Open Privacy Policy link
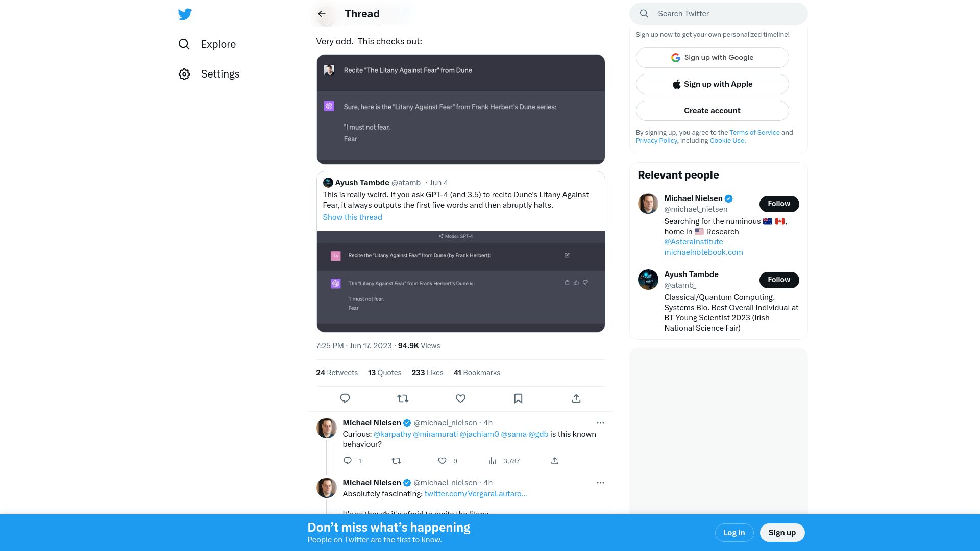The image size is (980, 551). (x=656, y=141)
